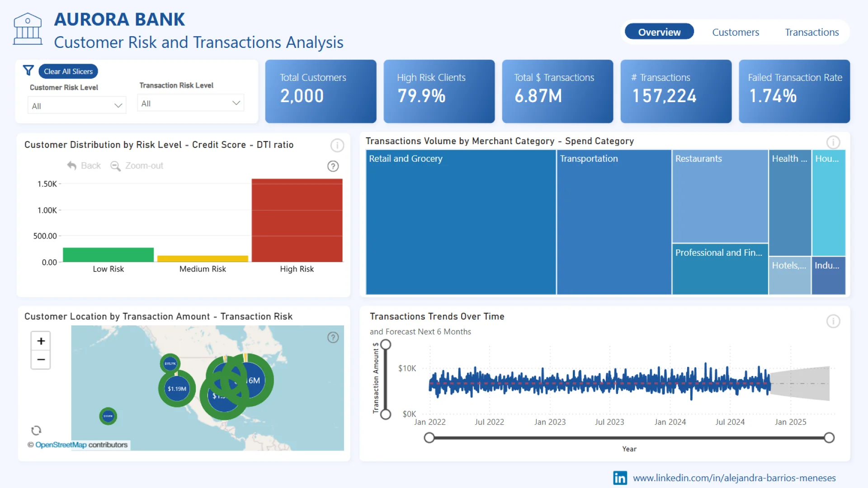Click the High Risk axis label
Viewport: 868px width, 488px height.
point(297,269)
